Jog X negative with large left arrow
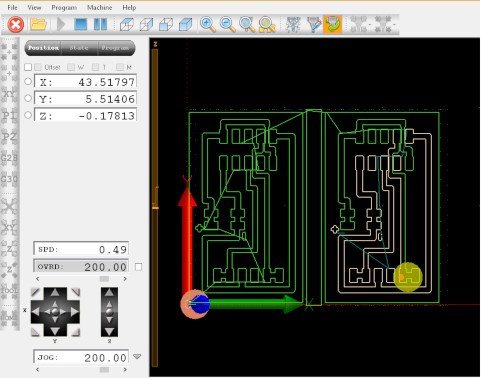The height and width of the screenshot is (378, 481). [x=36, y=312]
